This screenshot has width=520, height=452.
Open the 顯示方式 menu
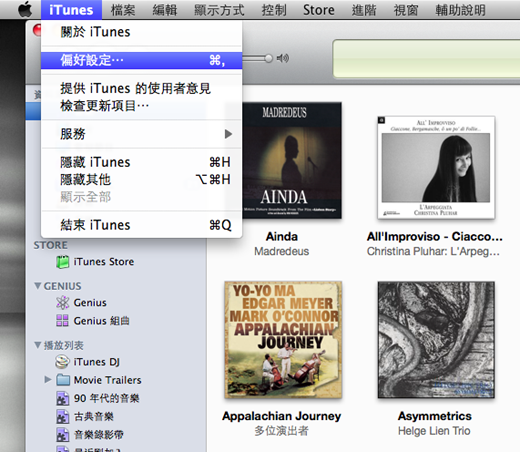(219, 10)
